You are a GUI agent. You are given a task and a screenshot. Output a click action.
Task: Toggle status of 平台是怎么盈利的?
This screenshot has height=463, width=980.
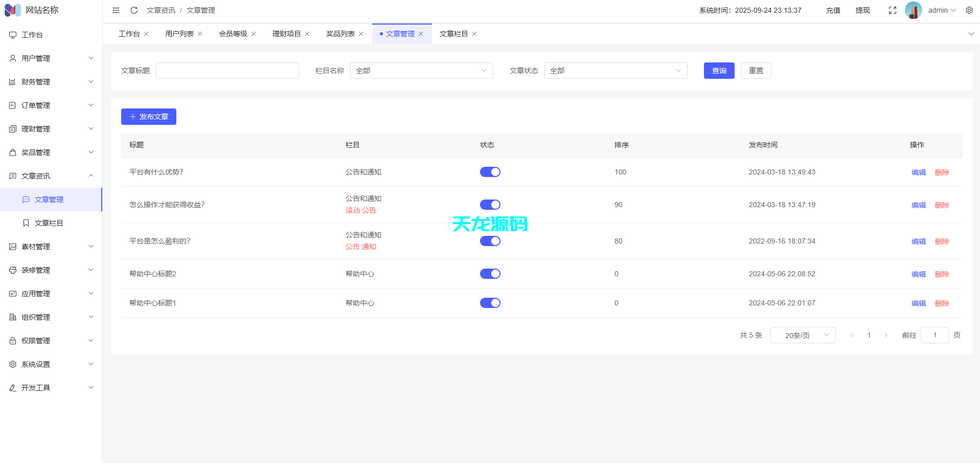490,241
